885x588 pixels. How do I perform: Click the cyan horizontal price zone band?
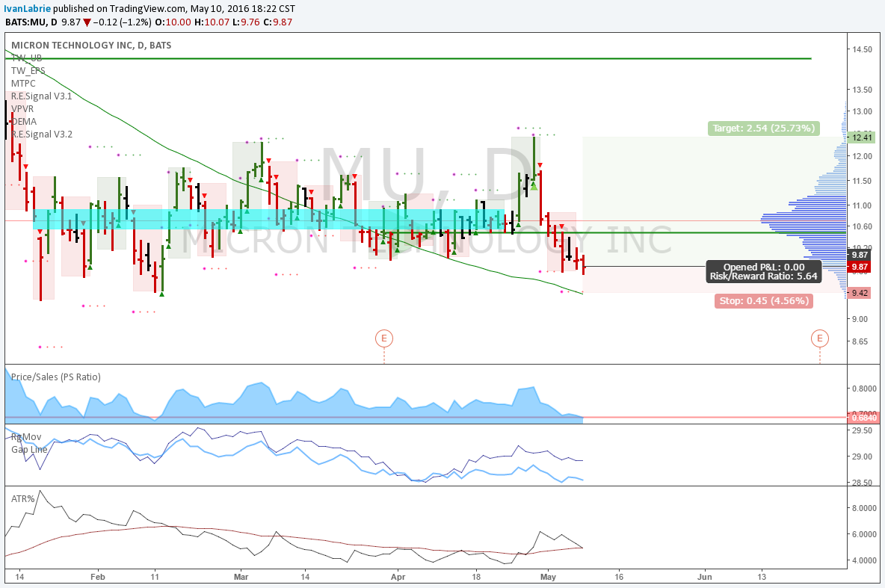pyautogui.click(x=268, y=219)
